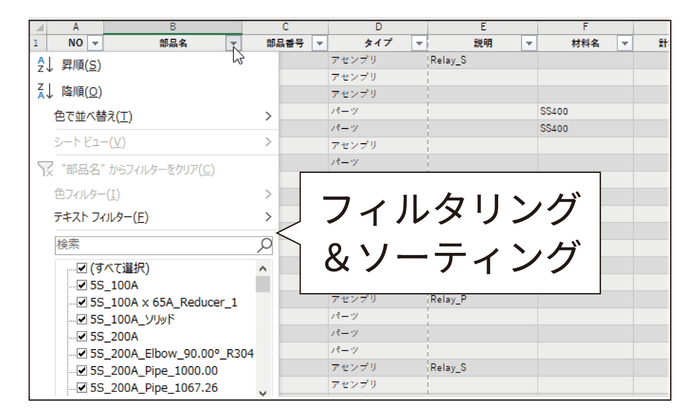This screenshot has height=417, width=700.
Task: Uncheck the (すべて選択) select all checkbox
Action: (83, 268)
